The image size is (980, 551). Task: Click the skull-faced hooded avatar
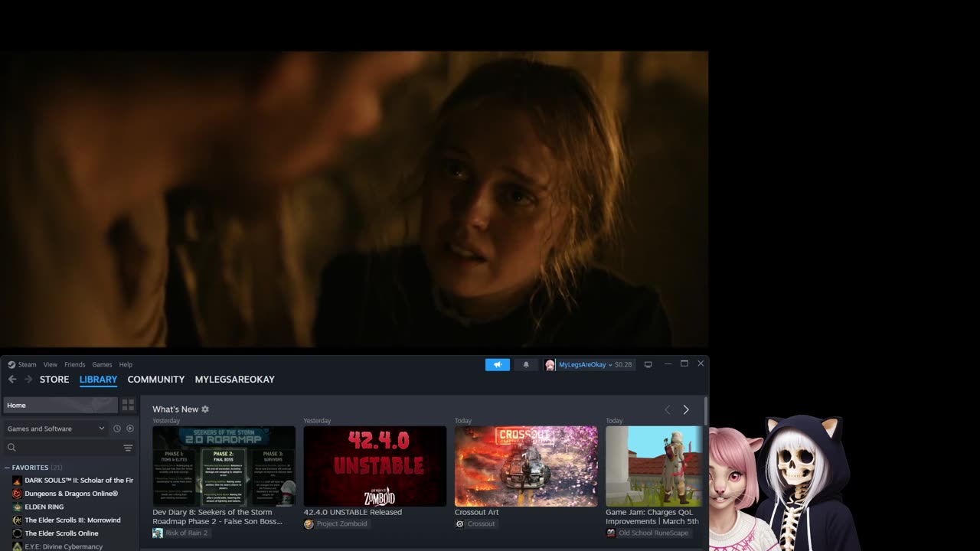pyautogui.click(x=808, y=484)
